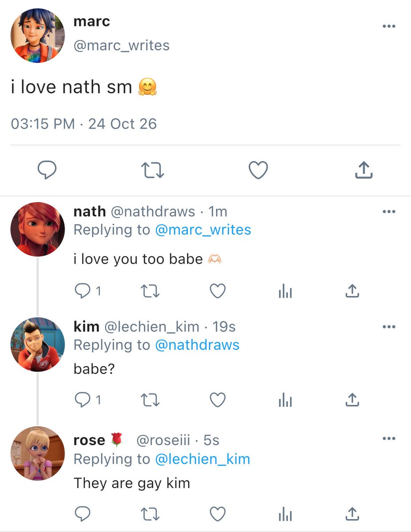Like marc's "i love nath sm" tweet
Viewport: 411px width, 532px height.
[258, 170]
